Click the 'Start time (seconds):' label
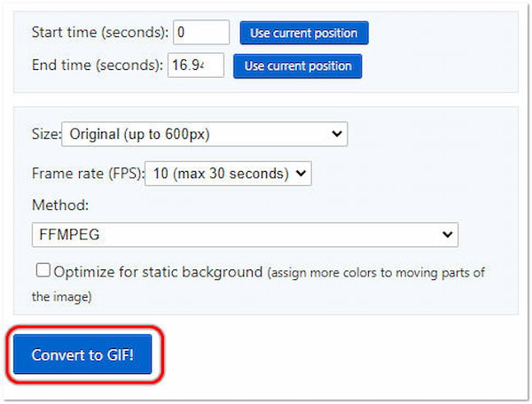The width and height of the screenshot is (532, 404). click(99, 33)
